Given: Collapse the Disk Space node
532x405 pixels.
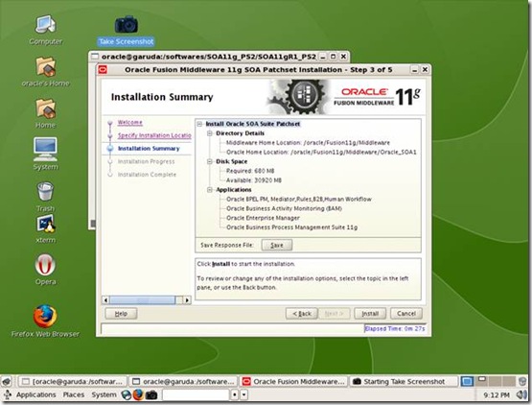Looking at the screenshot, I should (x=210, y=162).
